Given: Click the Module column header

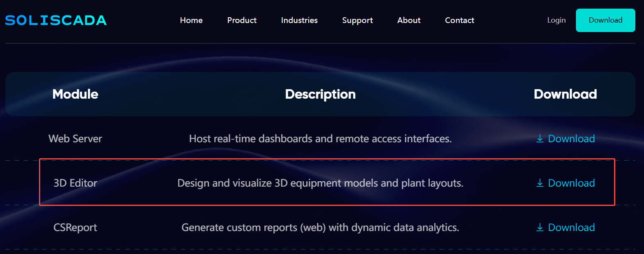Looking at the screenshot, I should [75, 94].
